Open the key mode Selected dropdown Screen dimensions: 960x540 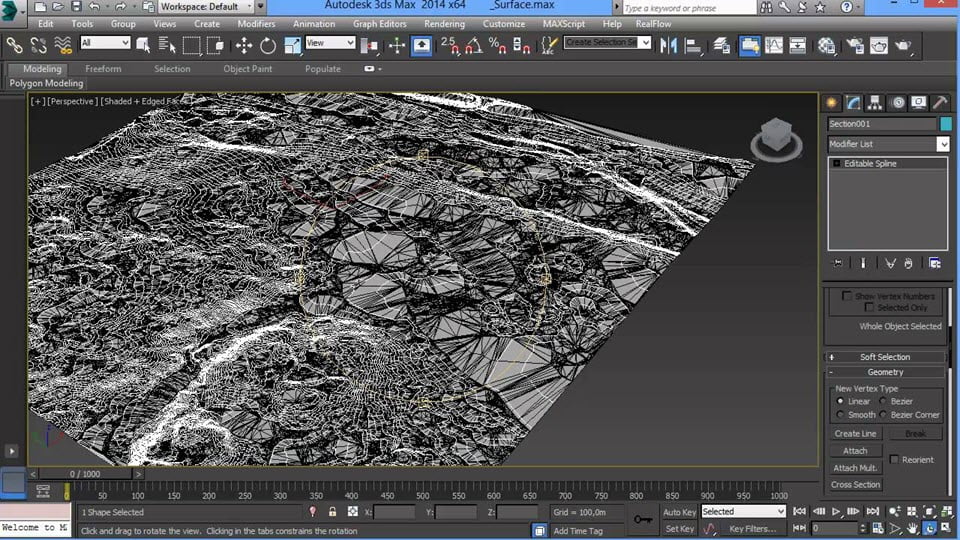(743, 511)
